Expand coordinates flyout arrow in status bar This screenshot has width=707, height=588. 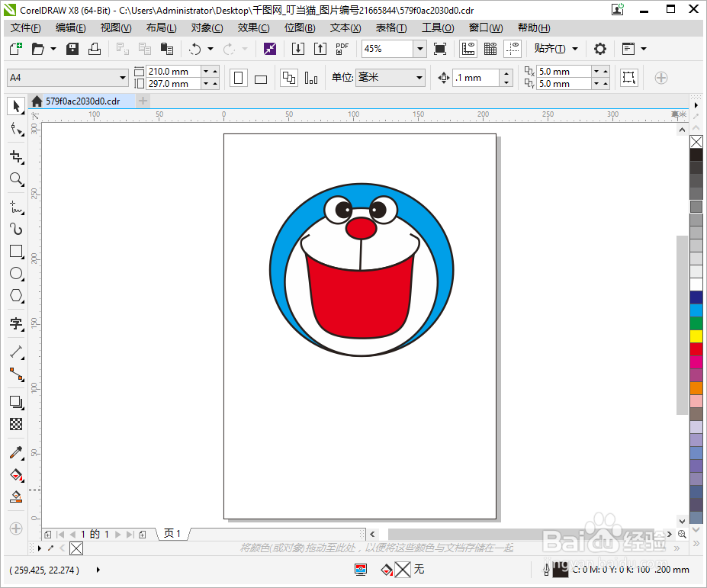pyautogui.click(x=98, y=570)
